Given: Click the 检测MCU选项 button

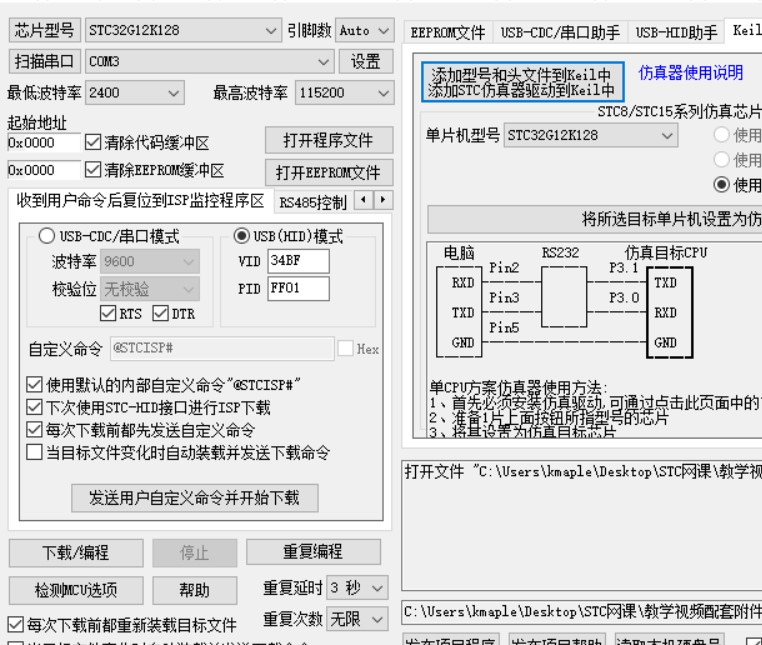Looking at the screenshot, I should pos(76,590).
